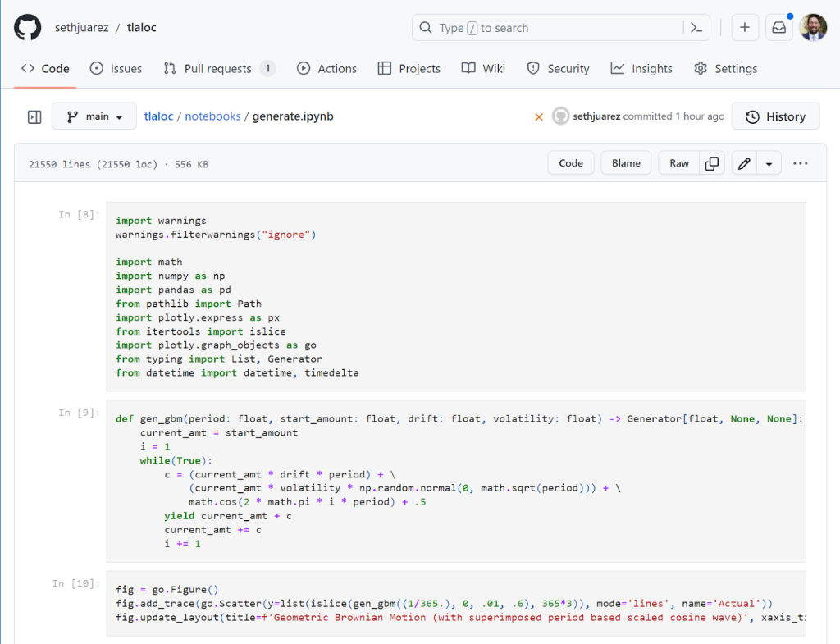Open the command palette icon
840x644 pixels.
696,28
